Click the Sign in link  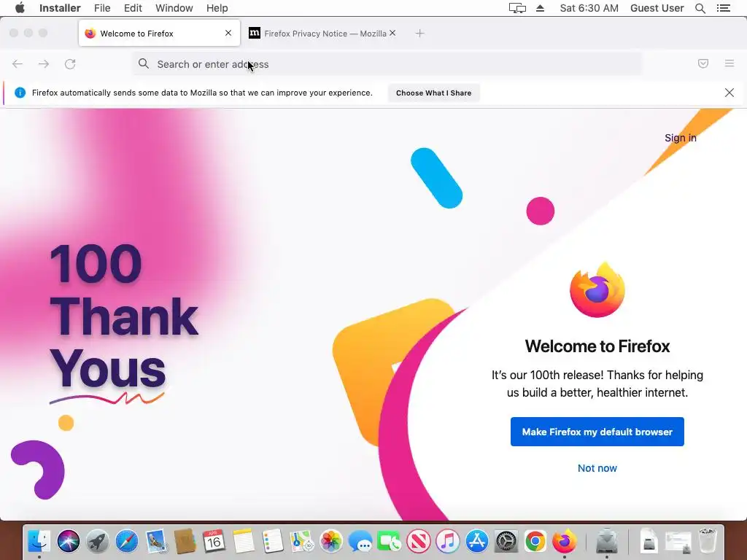pos(681,138)
